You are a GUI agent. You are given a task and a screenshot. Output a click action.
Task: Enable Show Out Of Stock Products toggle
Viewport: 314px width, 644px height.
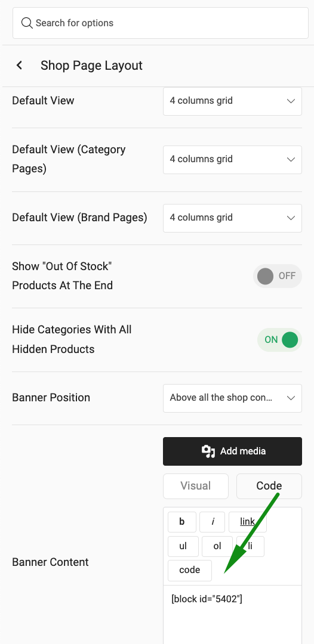pyautogui.click(x=278, y=276)
